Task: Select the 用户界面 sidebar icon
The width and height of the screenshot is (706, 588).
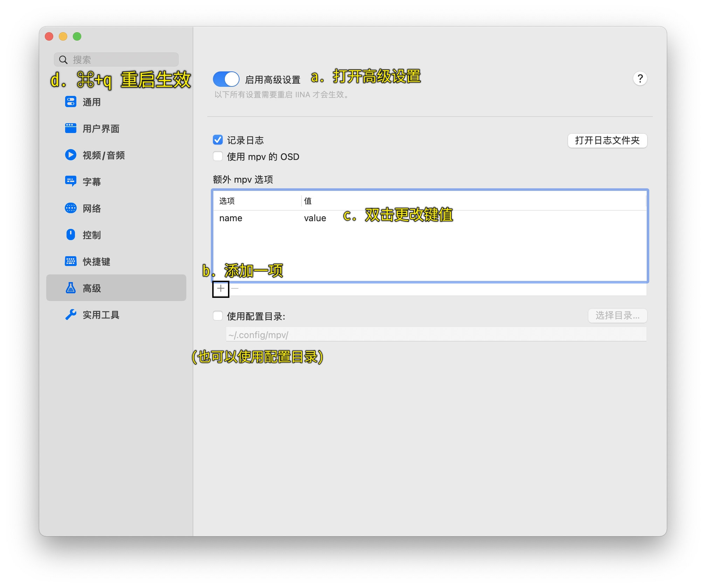Action: pyautogui.click(x=71, y=128)
